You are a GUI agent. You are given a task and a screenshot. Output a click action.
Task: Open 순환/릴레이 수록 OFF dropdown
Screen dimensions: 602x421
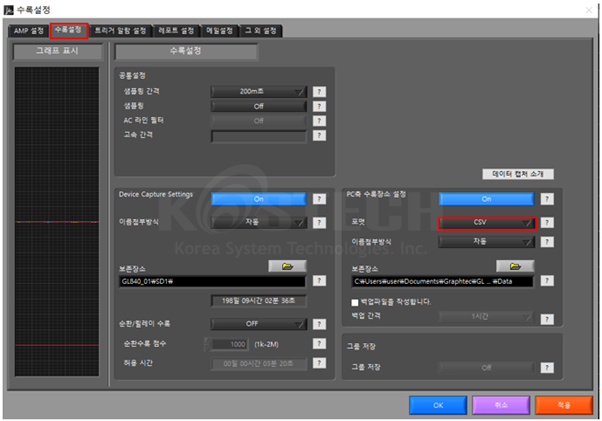click(259, 324)
